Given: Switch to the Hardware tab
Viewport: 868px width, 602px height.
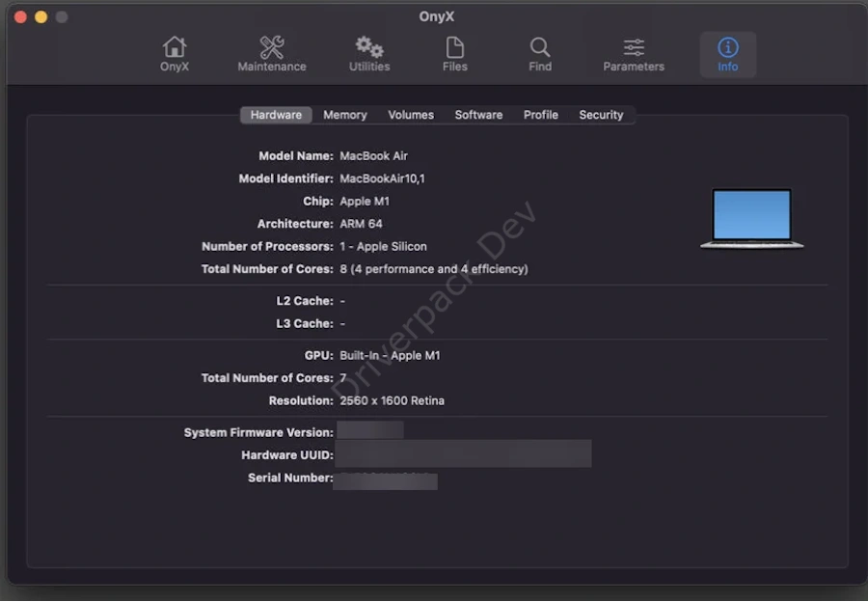Looking at the screenshot, I should point(276,115).
